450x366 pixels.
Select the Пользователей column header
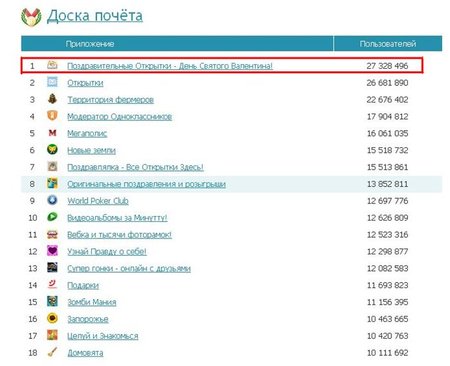388,44
